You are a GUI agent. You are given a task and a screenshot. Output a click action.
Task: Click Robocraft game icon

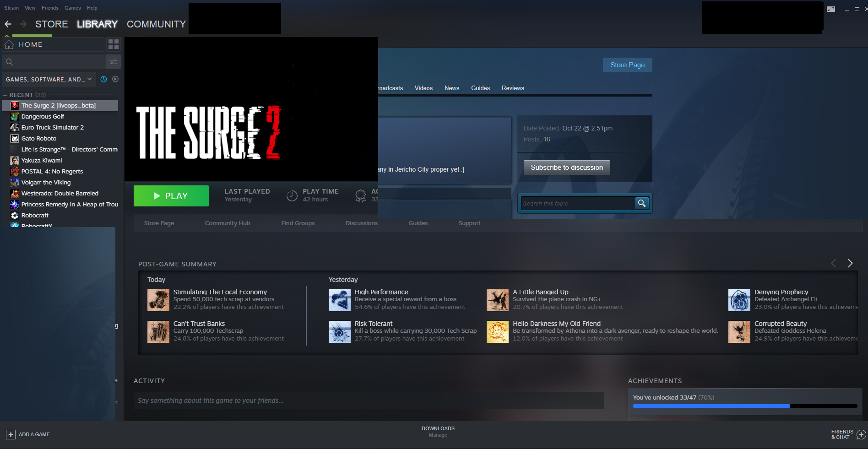[x=15, y=216]
